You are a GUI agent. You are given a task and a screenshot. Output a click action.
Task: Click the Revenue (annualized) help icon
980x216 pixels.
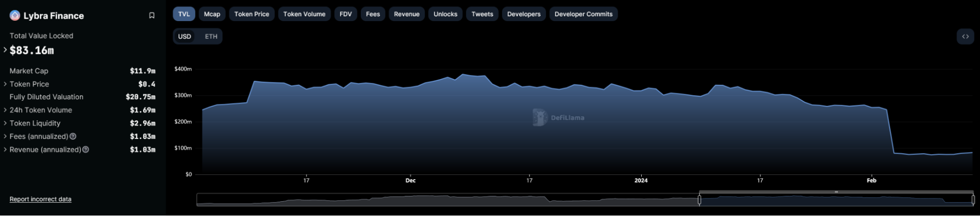click(x=86, y=150)
